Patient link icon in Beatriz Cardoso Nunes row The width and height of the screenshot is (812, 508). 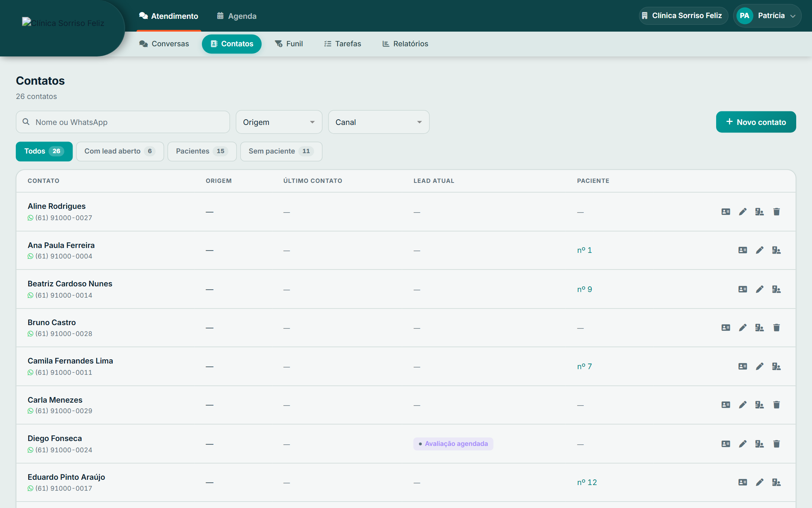(x=776, y=289)
